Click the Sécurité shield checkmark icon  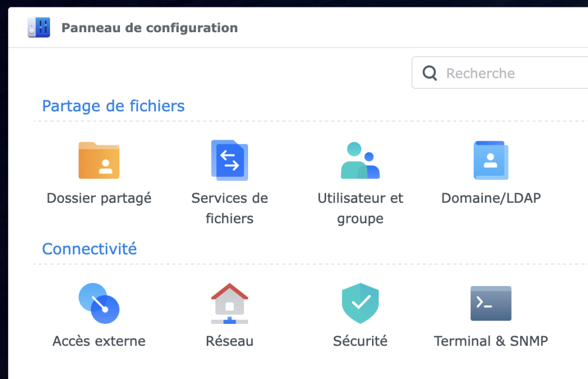[x=360, y=303]
